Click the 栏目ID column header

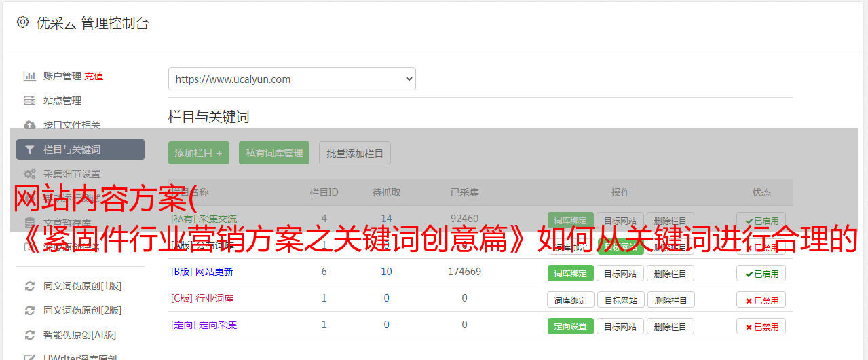coord(324,192)
